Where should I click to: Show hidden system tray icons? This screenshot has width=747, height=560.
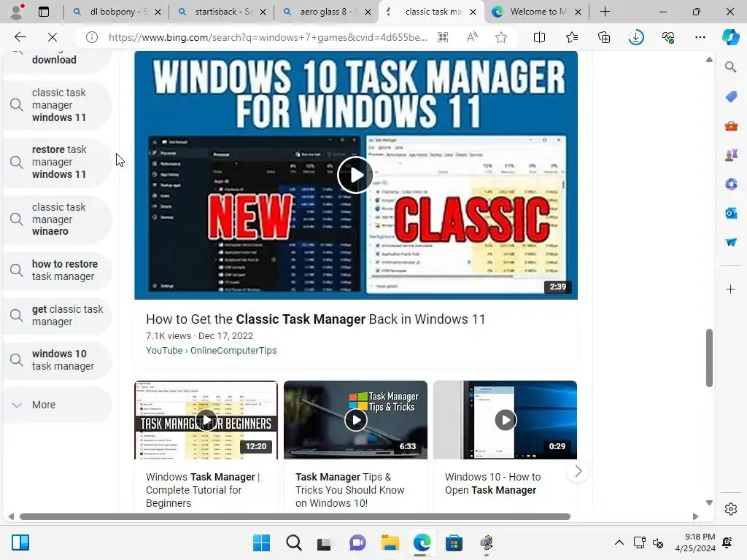[619, 542]
